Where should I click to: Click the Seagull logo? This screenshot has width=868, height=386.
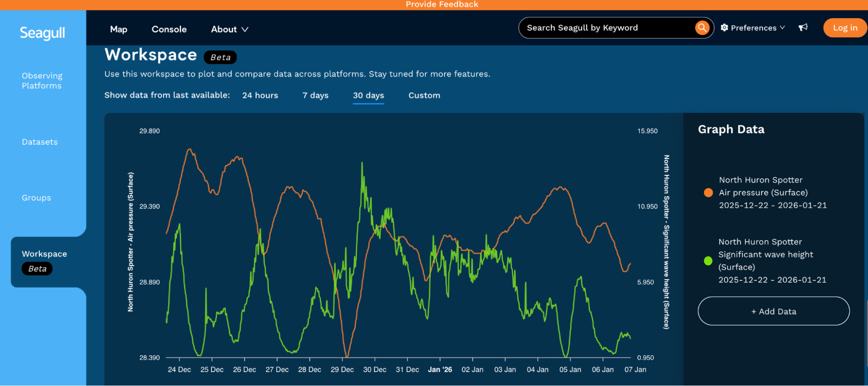coord(43,33)
